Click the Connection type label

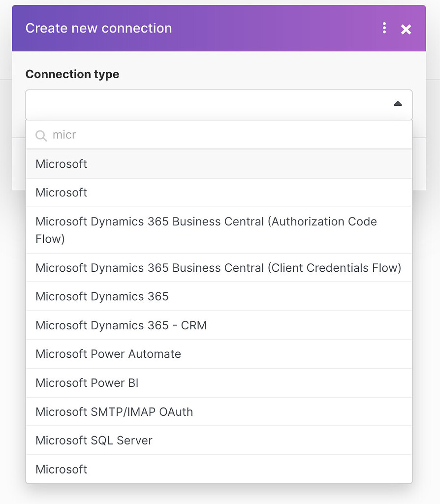[x=72, y=74]
